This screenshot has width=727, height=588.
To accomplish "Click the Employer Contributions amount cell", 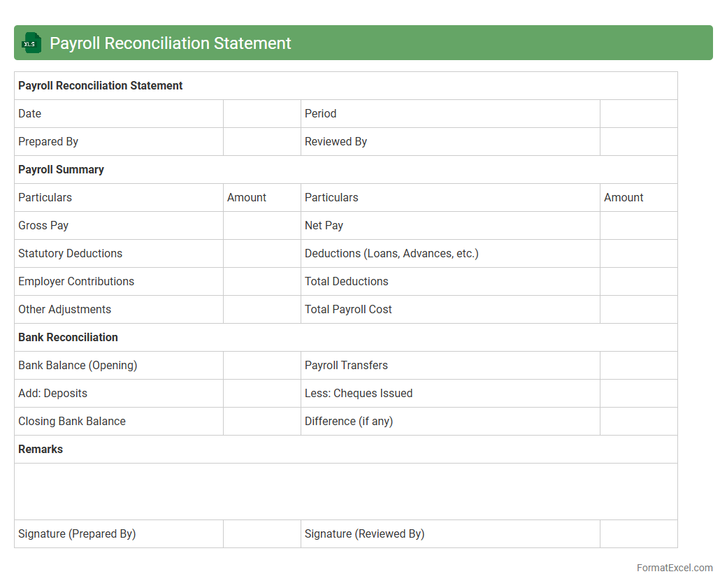I will coord(261,282).
